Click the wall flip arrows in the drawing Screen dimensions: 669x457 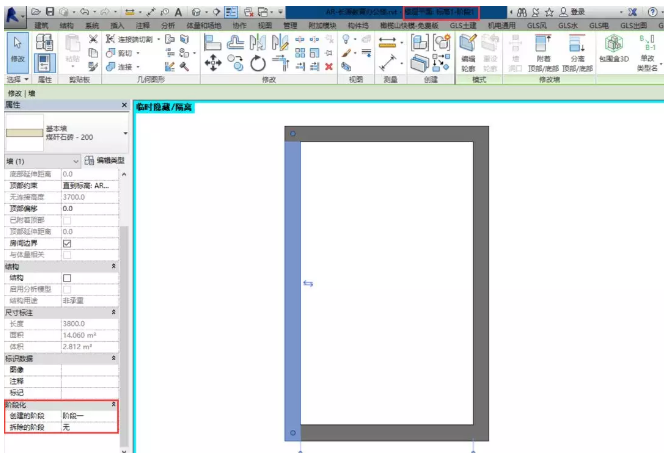[x=308, y=283]
